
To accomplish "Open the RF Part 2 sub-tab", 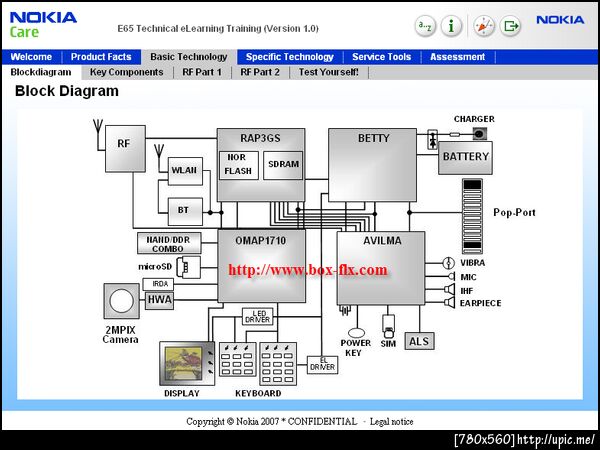I will pos(260,72).
